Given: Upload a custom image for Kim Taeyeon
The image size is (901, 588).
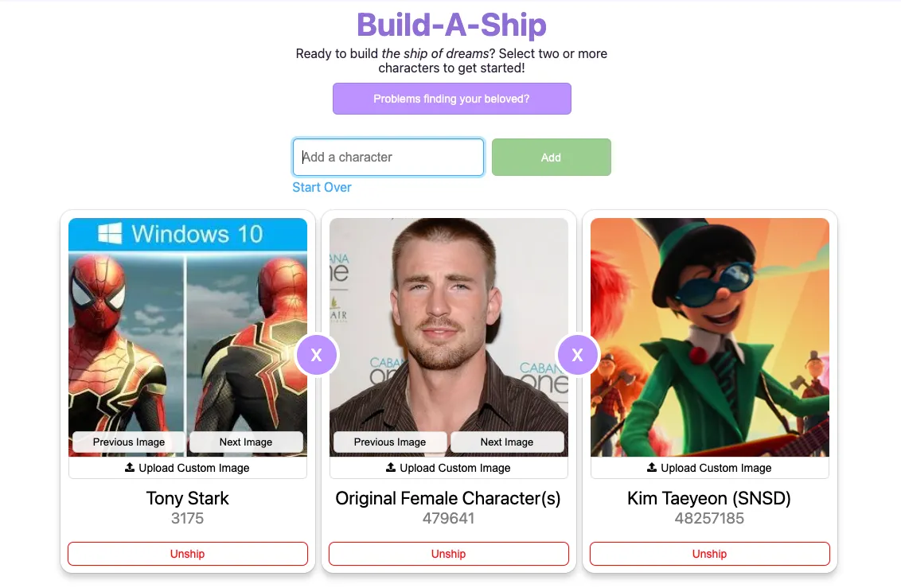Looking at the screenshot, I should pos(708,468).
